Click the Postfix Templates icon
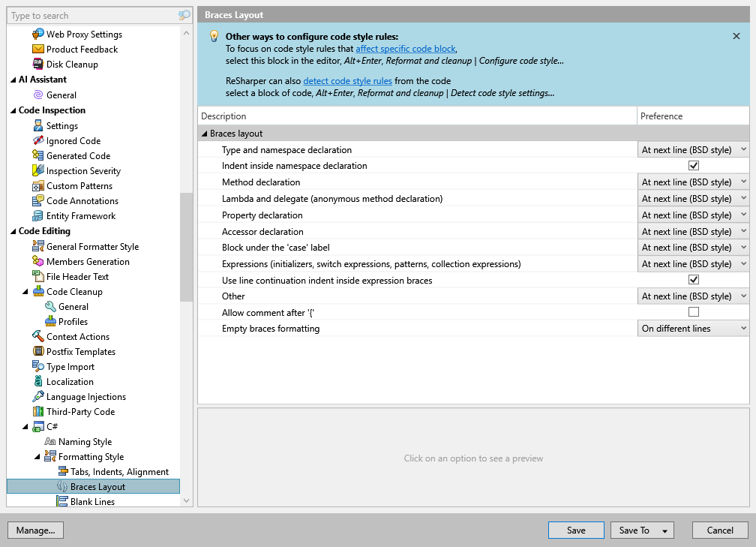This screenshot has height=547, width=756. click(38, 352)
